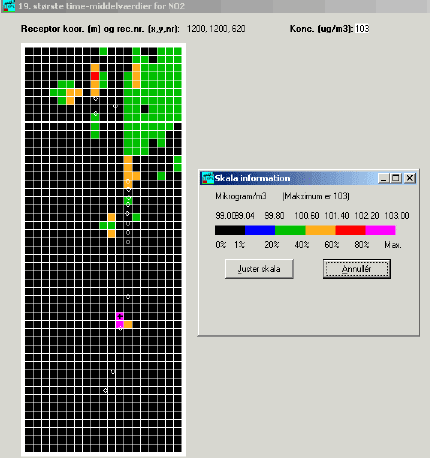Select the magenta 80% legend swatch

click(x=380, y=230)
